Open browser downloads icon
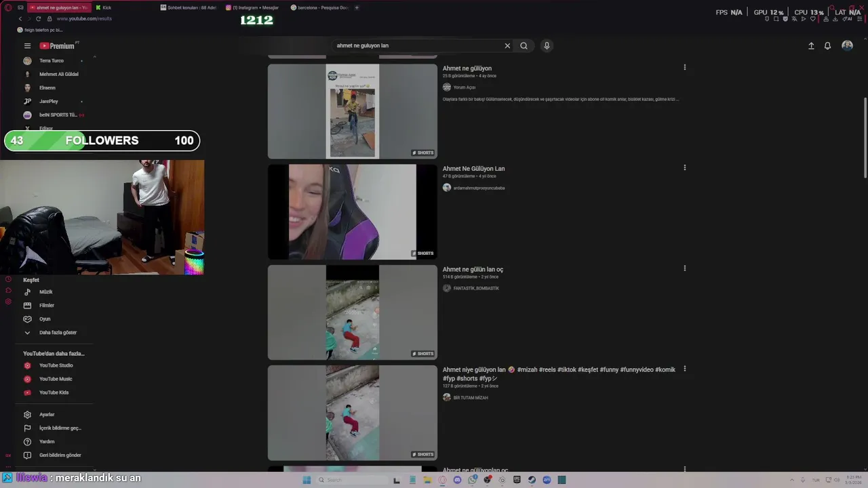The width and height of the screenshot is (868, 488). (835, 19)
